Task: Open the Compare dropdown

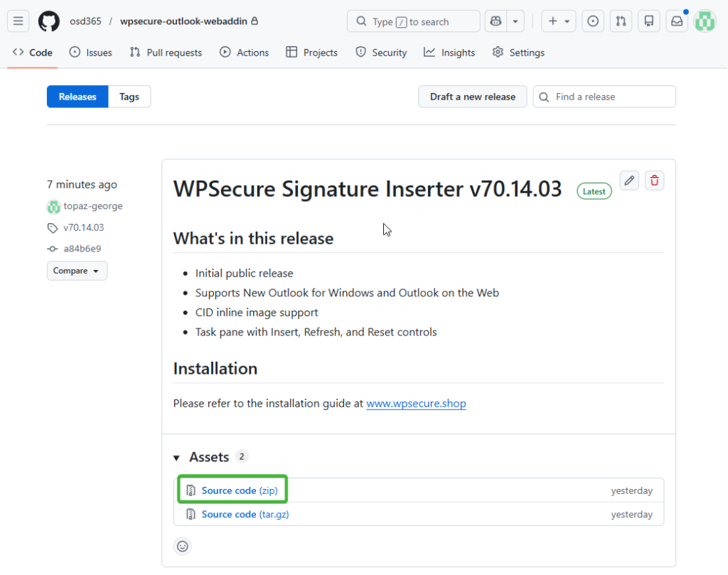Action: [x=77, y=271]
